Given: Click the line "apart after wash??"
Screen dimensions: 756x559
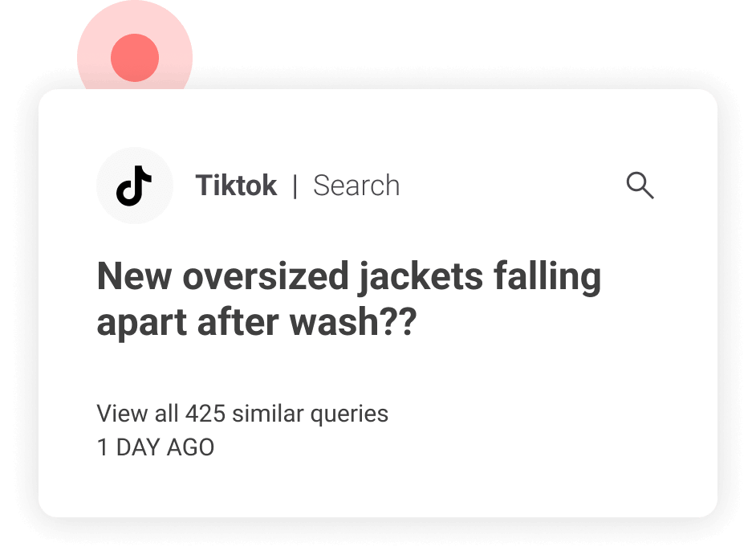Looking at the screenshot, I should 257,322.
